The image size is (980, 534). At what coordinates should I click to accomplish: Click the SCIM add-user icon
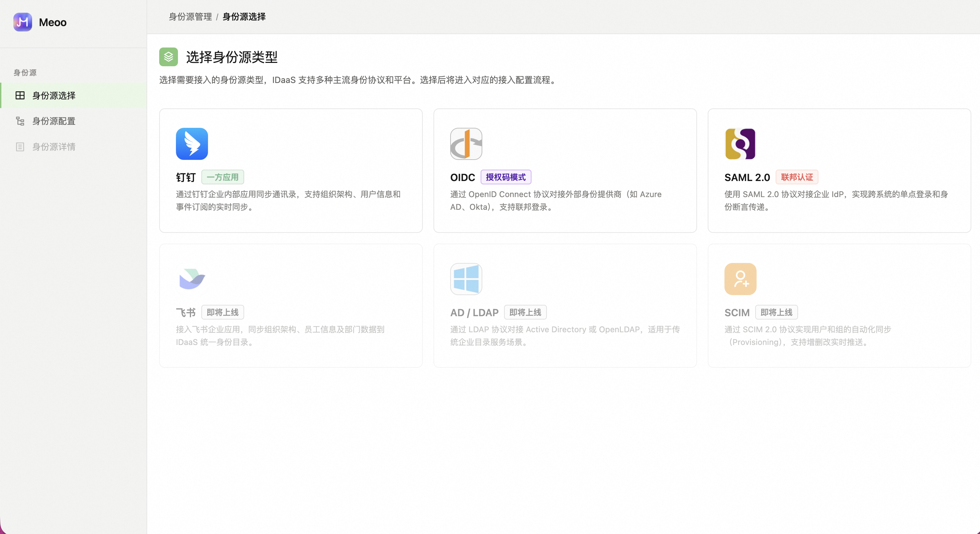pos(740,279)
